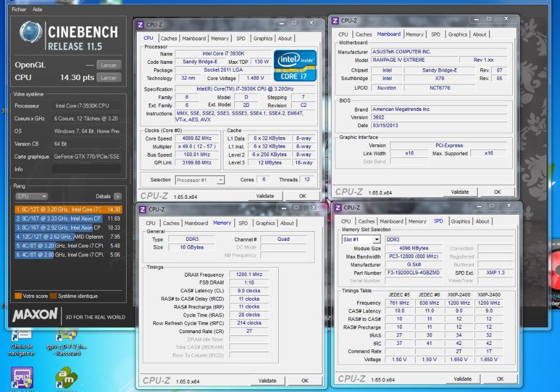Image resolution: width=560 pixels, height=392 pixels.
Task: Click the Multiplier value x 49.0
Action: click(x=197, y=146)
